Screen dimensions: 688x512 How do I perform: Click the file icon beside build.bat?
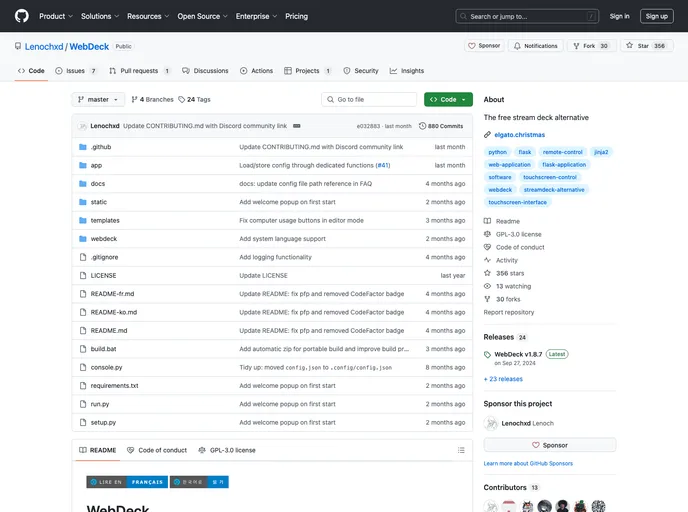pyautogui.click(x=82, y=349)
